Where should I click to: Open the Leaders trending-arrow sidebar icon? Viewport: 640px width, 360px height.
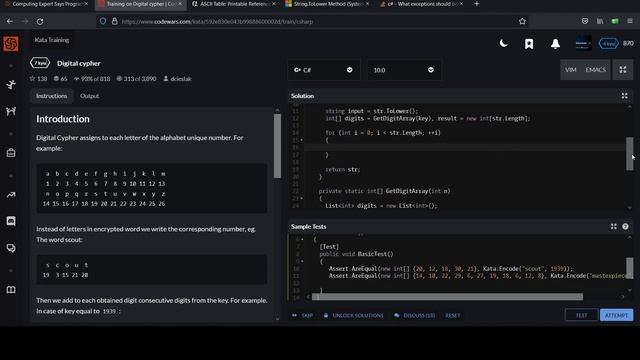click(x=11, y=195)
